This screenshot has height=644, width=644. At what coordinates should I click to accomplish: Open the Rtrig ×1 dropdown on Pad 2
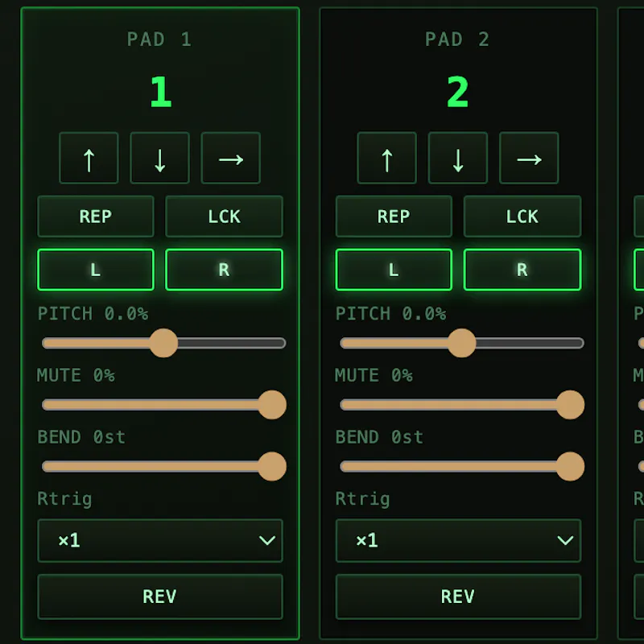tap(458, 540)
